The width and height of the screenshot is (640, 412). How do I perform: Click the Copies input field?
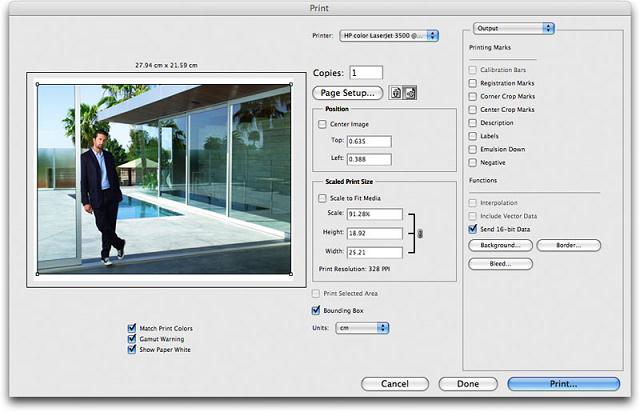[366, 73]
